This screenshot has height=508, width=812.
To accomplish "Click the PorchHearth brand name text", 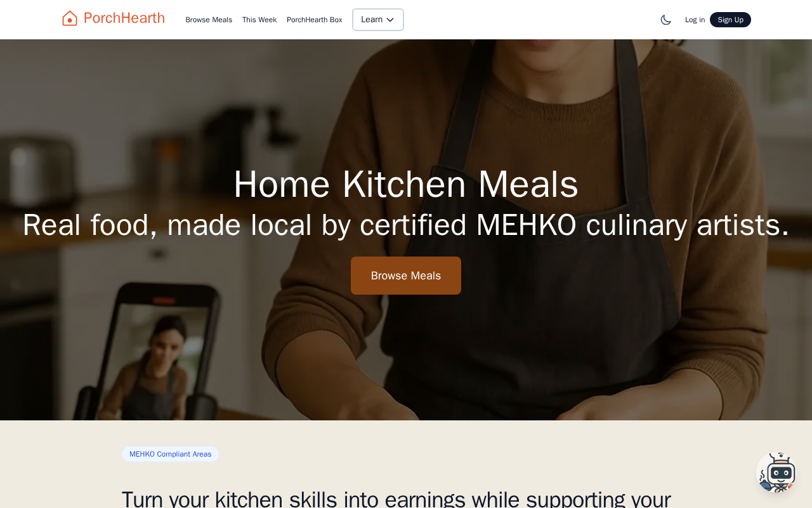I will (x=124, y=18).
